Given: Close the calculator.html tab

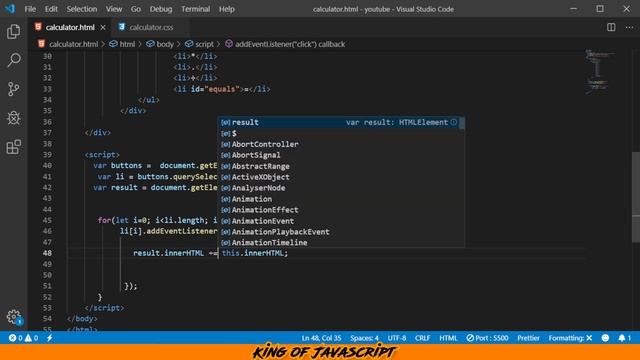Looking at the screenshot, I should (103, 27).
